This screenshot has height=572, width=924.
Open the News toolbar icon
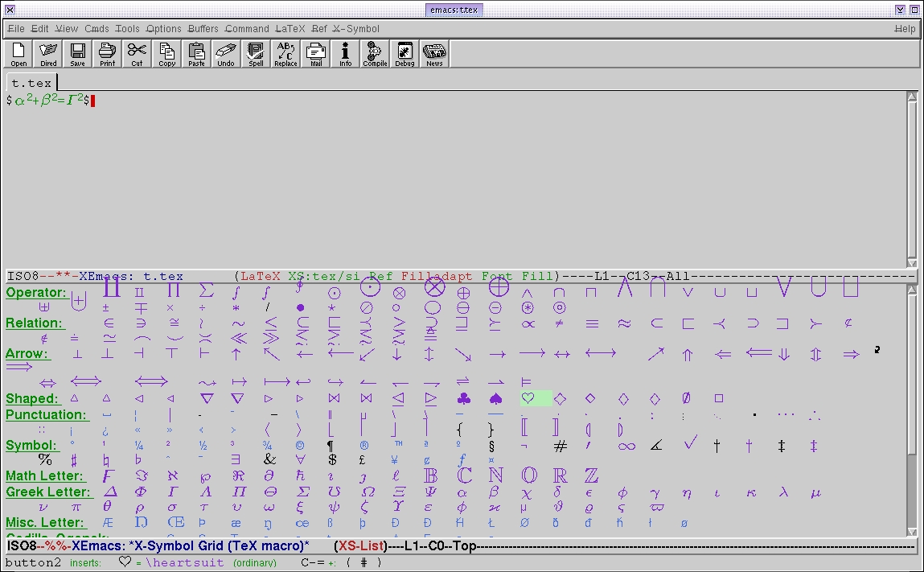tap(434, 54)
